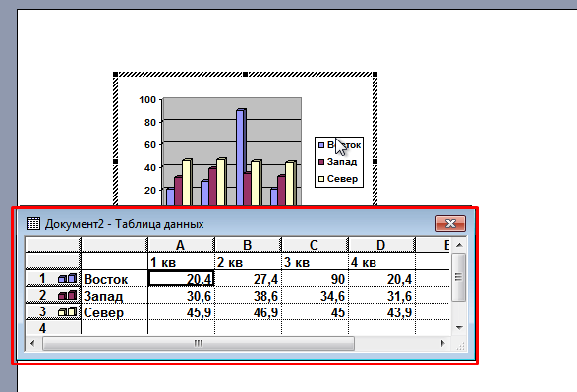Click vertical scrollbar down arrow in datasheet
This screenshot has width=577, height=392.
(x=459, y=327)
